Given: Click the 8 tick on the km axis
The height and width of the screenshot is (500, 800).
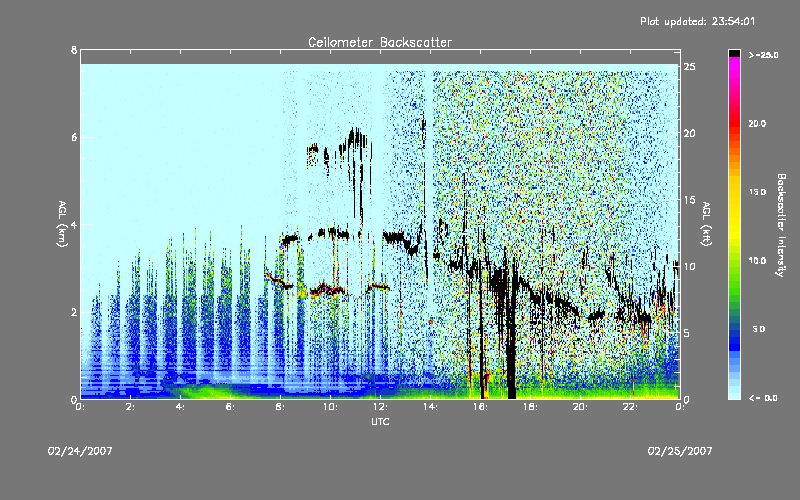Looking at the screenshot, I should pyautogui.click(x=74, y=50).
